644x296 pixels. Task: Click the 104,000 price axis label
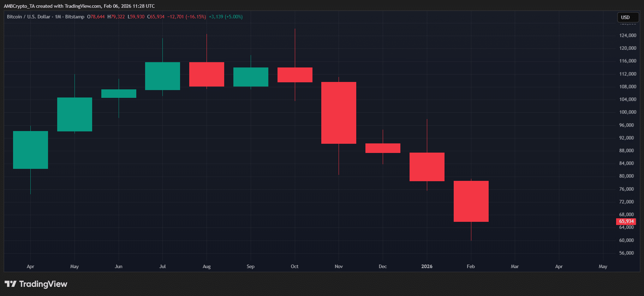(x=628, y=99)
